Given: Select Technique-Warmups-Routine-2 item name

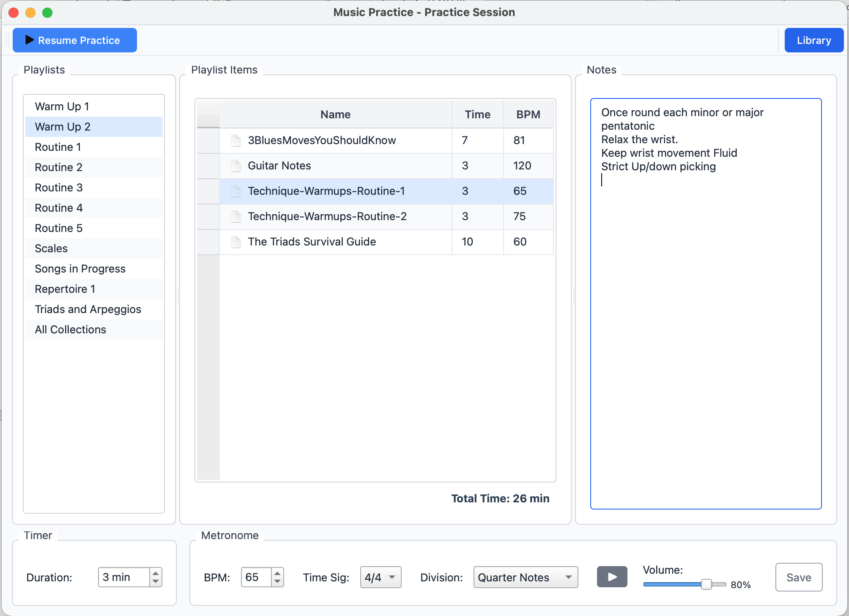Looking at the screenshot, I should (327, 216).
